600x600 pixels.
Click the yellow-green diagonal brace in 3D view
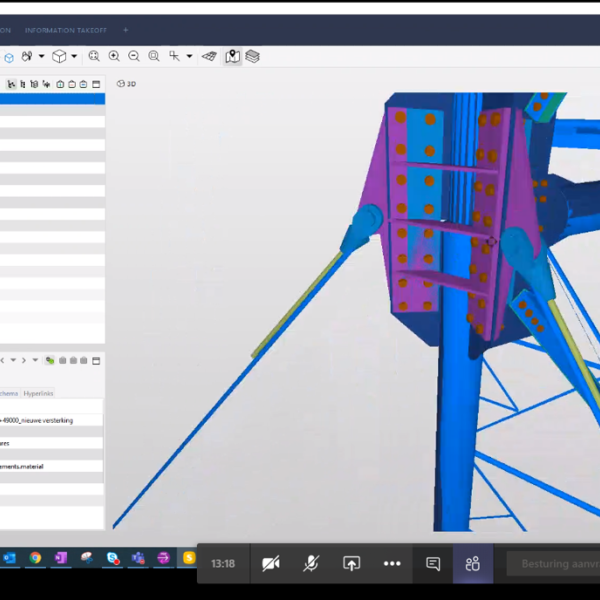297,305
